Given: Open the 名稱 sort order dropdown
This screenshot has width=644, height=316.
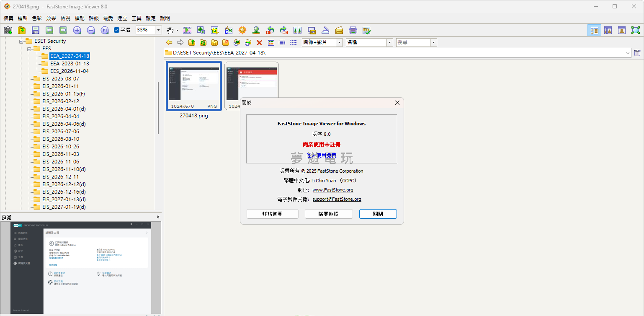Looking at the screenshot, I should (x=389, y=42).
